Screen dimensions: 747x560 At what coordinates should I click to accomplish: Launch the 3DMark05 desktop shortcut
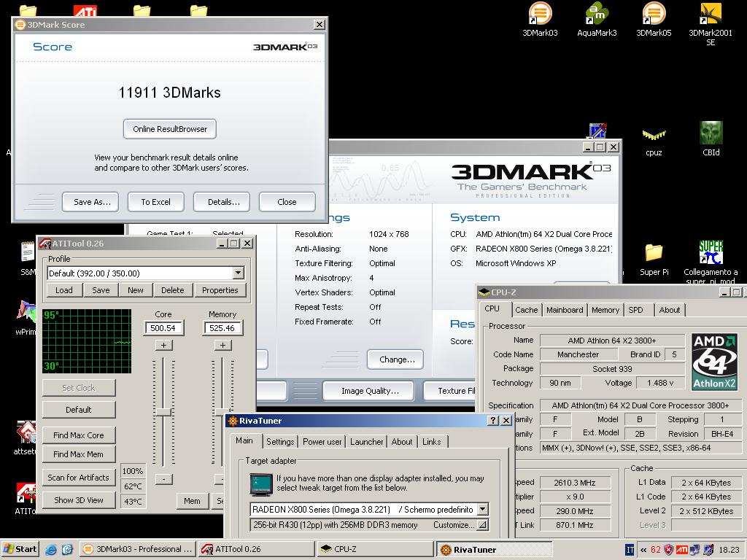654,19
